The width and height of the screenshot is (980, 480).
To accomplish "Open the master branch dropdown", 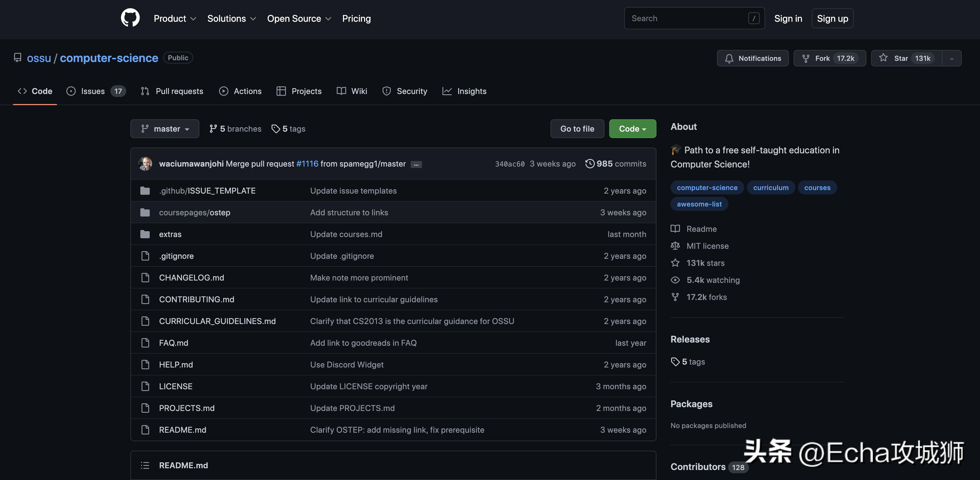I will [x=164, y=129].
